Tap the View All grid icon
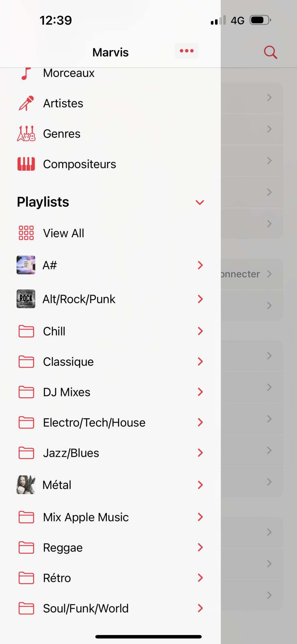The image size is (297, 644). (x=26, y=233)
